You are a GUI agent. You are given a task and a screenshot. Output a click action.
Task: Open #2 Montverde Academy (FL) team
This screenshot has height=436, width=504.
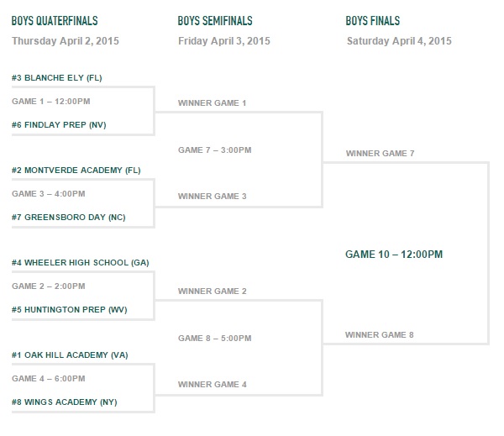click(76, 170)
